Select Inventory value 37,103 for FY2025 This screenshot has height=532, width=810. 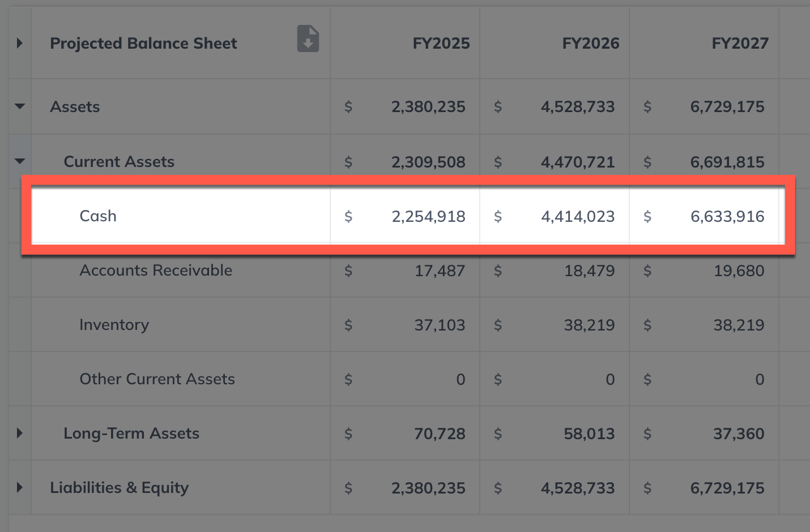pos(440,325)
